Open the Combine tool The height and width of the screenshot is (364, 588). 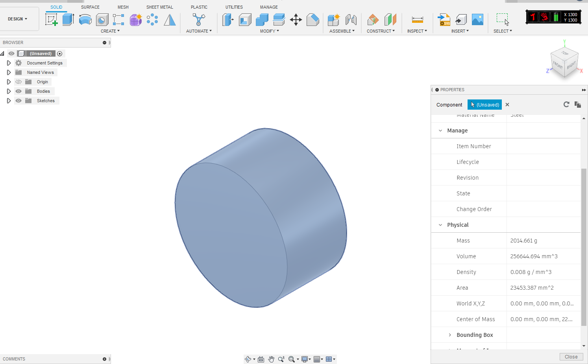click(262, 19)
